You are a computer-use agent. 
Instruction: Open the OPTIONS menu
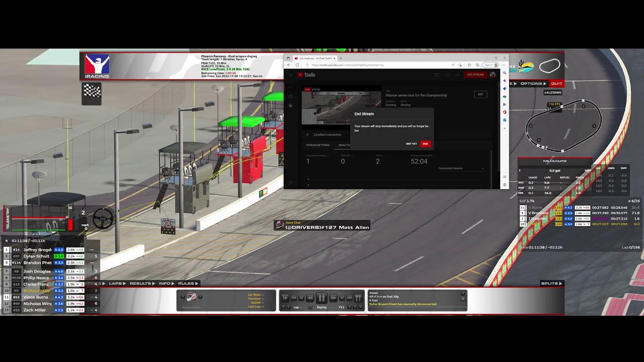(533, 83)
